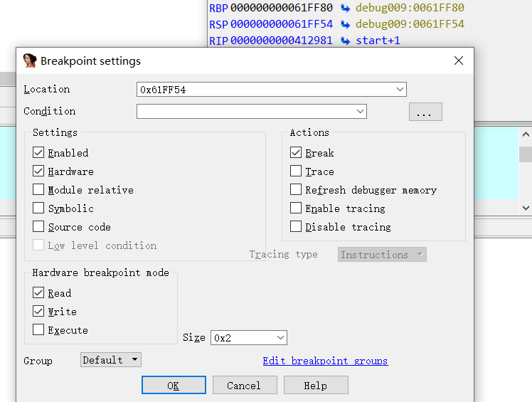Image resolution: width=532 pixels, height=402 pixels.
Task: Toggle the Enabled checkbox
Action: pos(38,153)
